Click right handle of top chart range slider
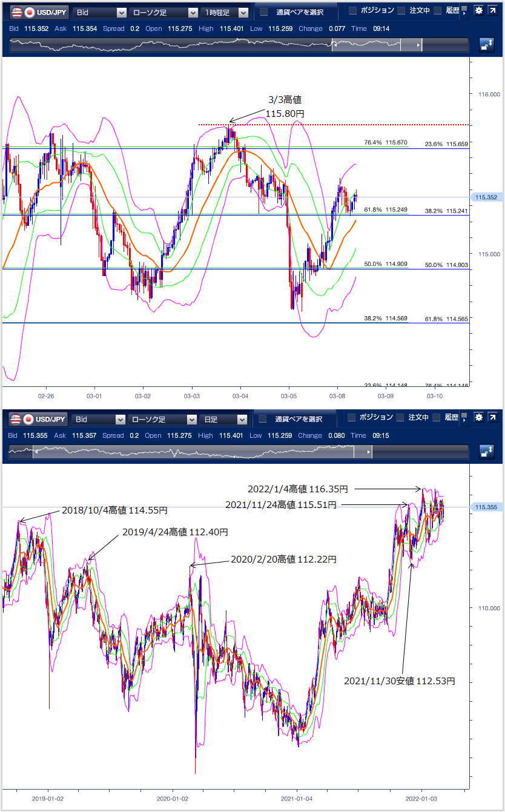The width and height of the screenshot is (505, 812). (421, 45)
